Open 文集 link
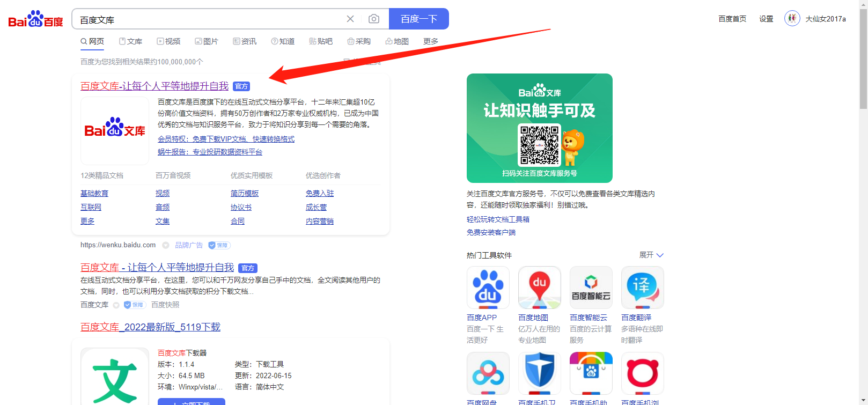The width and height of the screenshot is (868, 405). tap(163, 221)
